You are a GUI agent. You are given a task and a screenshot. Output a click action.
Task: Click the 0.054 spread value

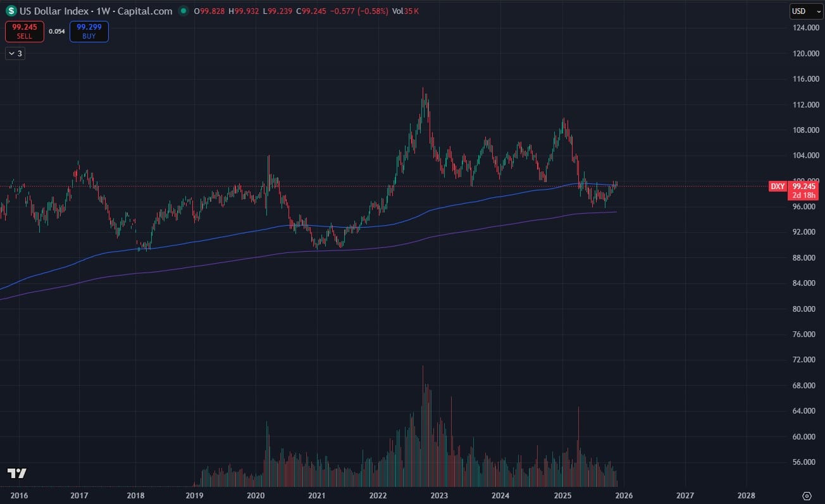(x=57, y=31)
